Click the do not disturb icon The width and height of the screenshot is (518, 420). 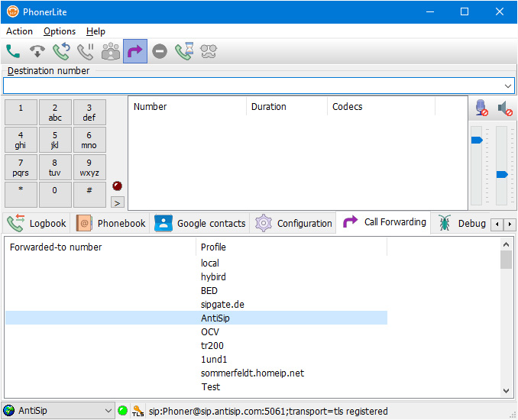coord(160,51)
